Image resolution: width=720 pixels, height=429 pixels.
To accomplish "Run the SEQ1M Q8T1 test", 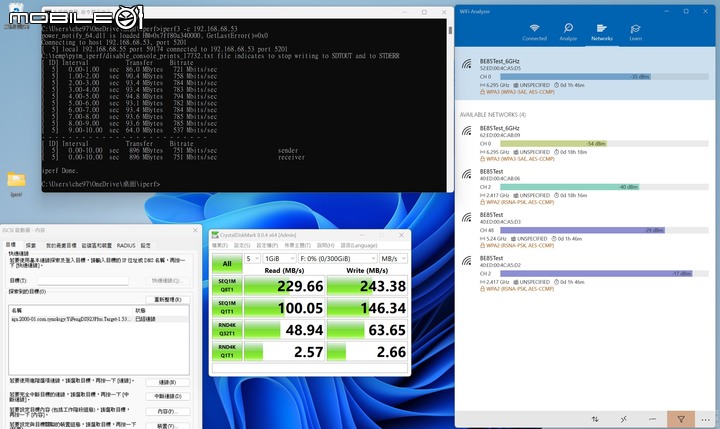I will [227, 285].
